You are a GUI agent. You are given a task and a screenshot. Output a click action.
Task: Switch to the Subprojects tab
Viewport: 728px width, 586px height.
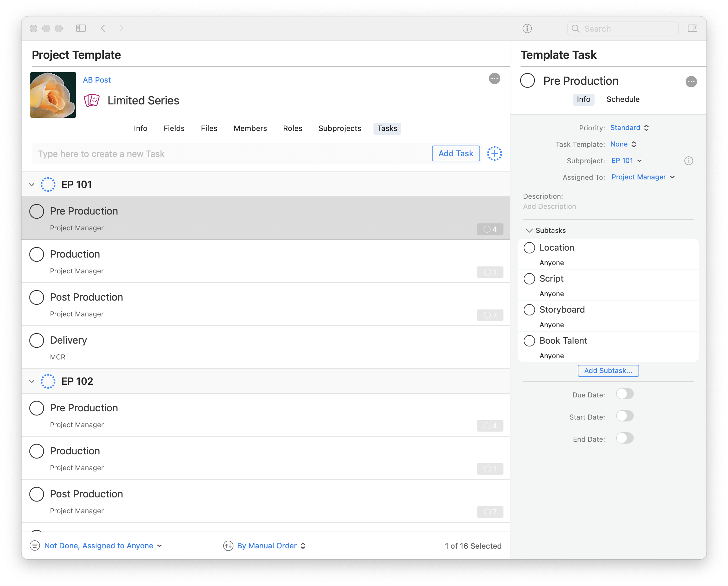[339, 128]
